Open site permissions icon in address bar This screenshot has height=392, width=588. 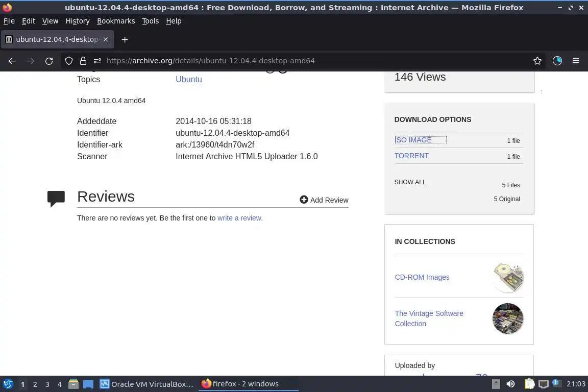coord(97,61)
